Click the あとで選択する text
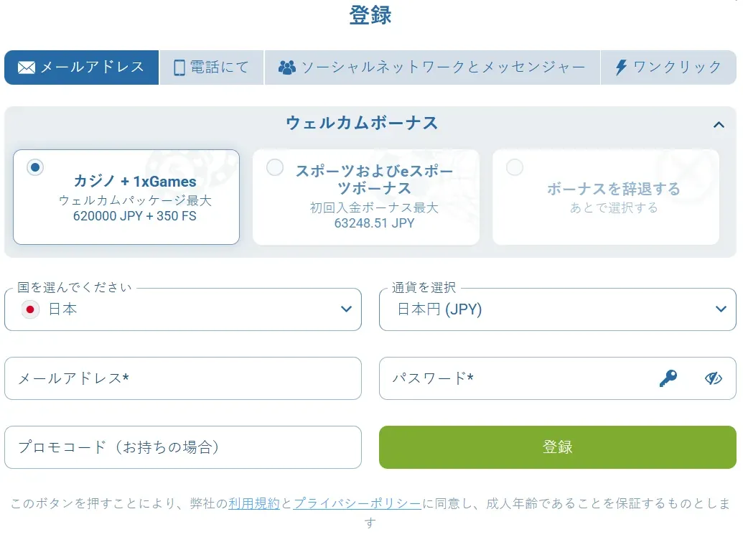This screenshot has width=743, height=560. pos(614,207)
